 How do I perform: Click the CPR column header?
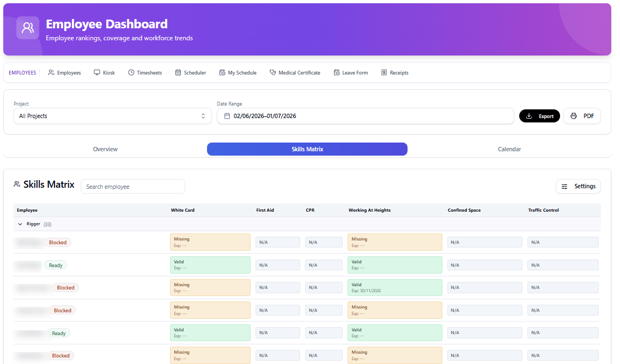(x=310, y=210)
